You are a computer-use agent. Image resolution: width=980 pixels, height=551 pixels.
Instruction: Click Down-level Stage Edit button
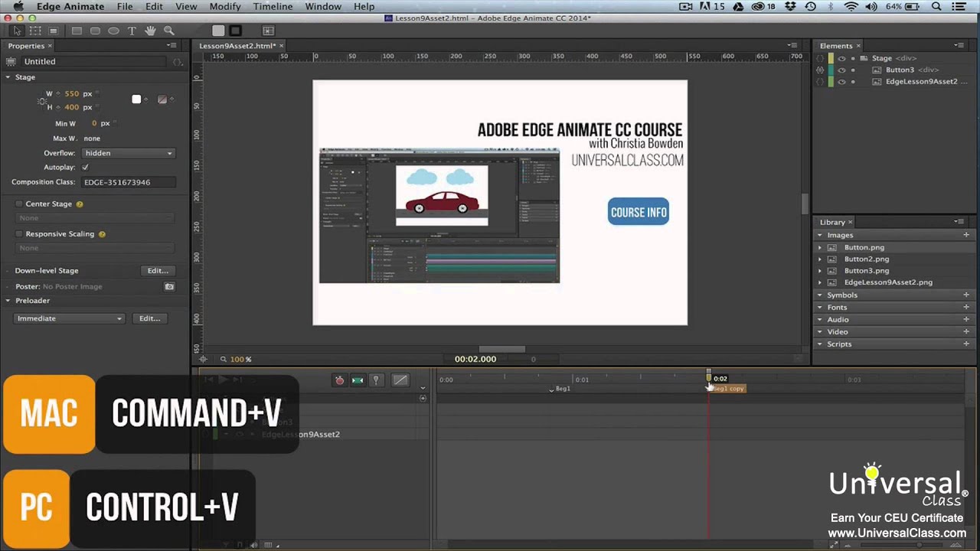point(157,271)
